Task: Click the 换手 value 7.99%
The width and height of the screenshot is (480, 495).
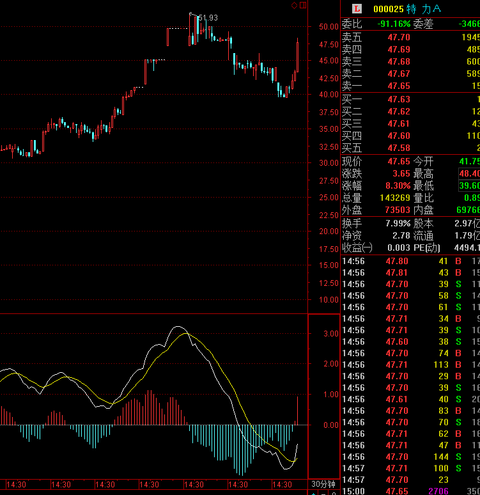Action: click(398, 223)
